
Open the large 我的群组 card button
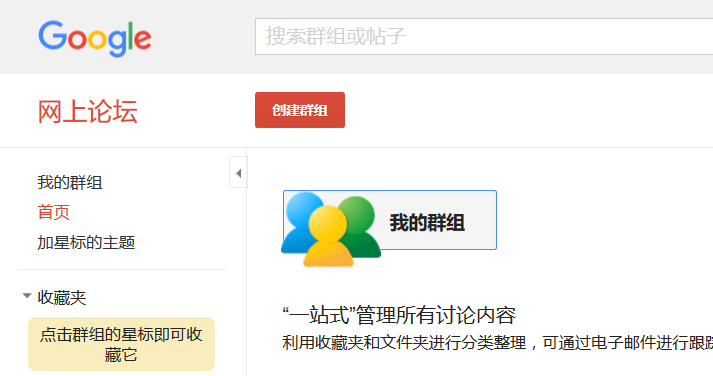pyautogui.click(x=390, y=220)
